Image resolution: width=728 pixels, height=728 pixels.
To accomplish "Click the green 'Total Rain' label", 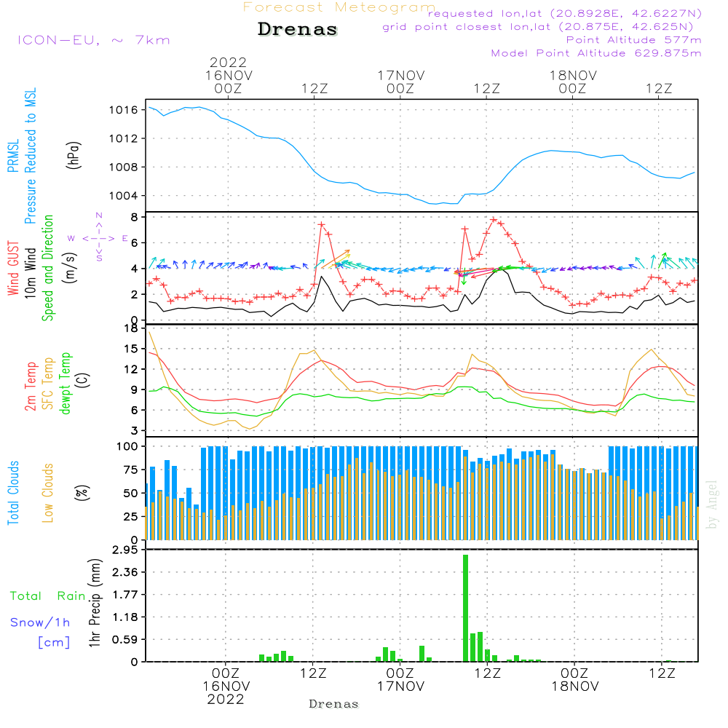I will [48, 596].
